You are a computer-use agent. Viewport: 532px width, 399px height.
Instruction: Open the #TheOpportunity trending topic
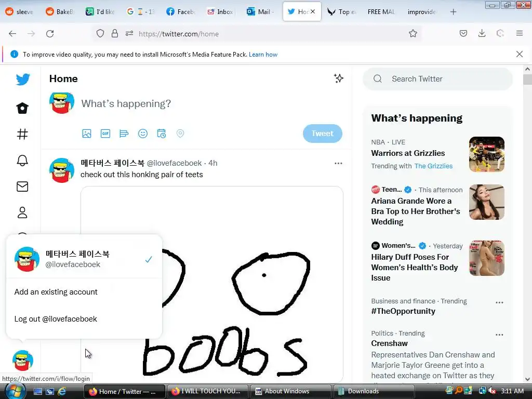tap(403, 311)
